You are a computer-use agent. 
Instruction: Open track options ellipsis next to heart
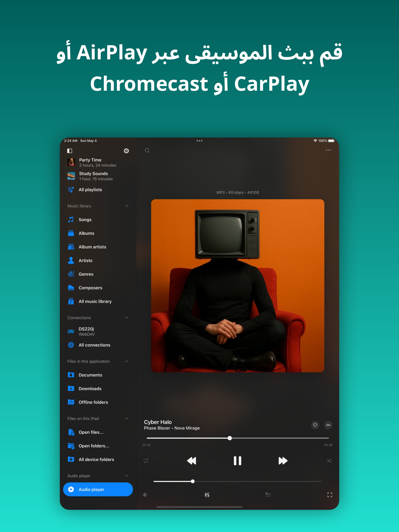coord(328,425)
